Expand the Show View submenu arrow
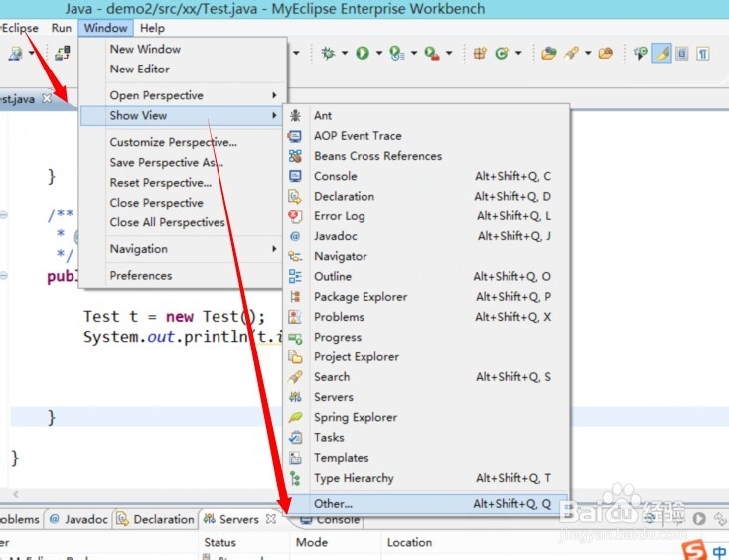729x560 pixels. click(x=274, y=116)
